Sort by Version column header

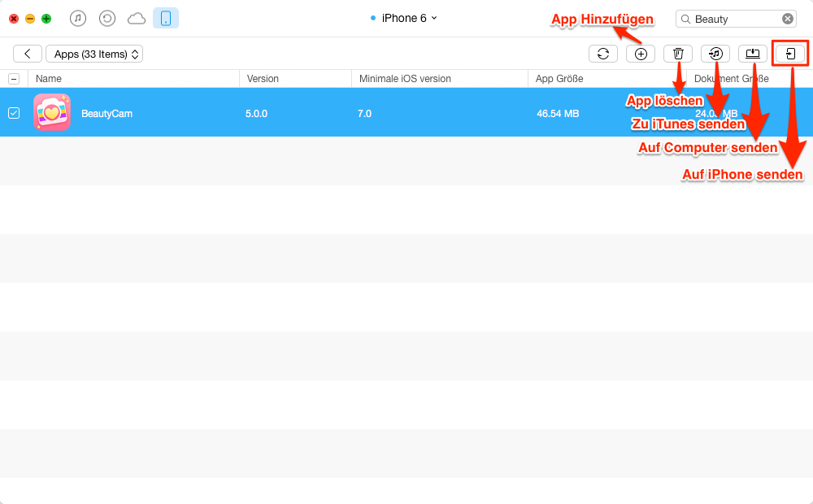click(296, 79)
